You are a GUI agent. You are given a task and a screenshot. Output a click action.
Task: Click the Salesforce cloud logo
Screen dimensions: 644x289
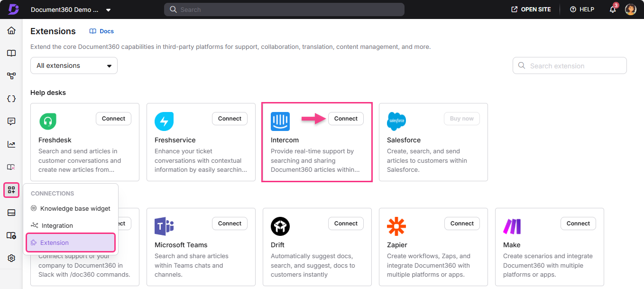pyautogui.click(x=396, y=121)
